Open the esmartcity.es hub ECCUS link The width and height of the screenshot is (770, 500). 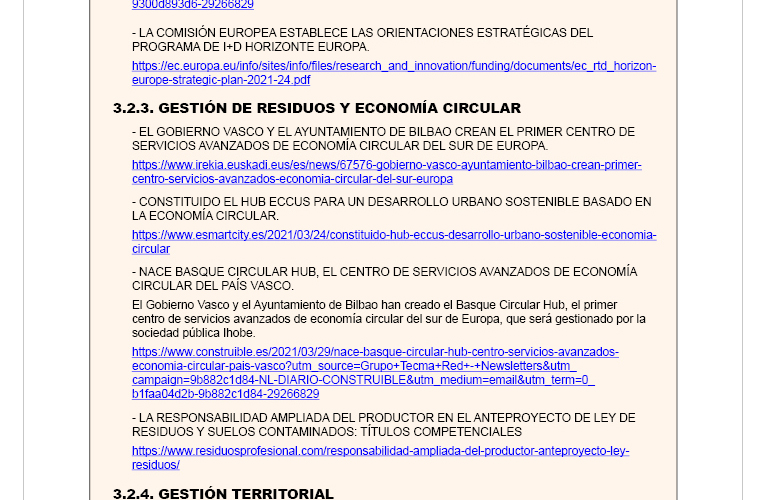tap(394, 242)
